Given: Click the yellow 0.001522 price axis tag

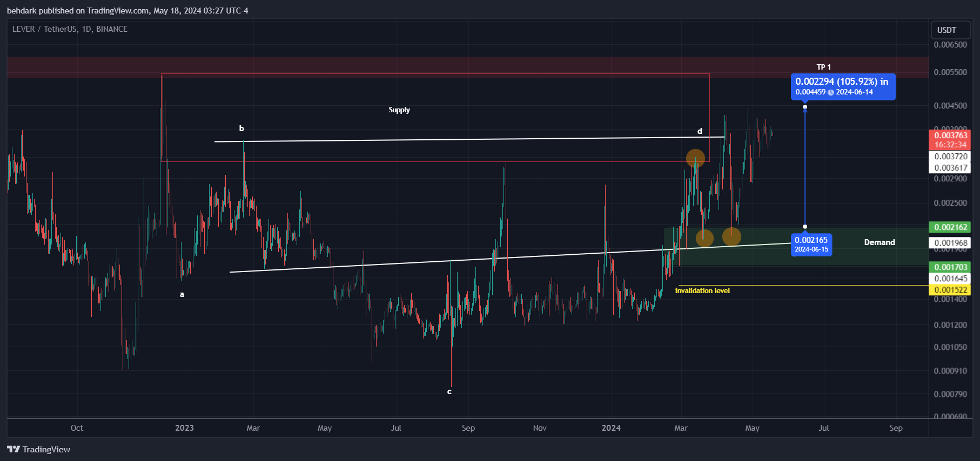Looking at the screenshot, I should coord(950,290).
